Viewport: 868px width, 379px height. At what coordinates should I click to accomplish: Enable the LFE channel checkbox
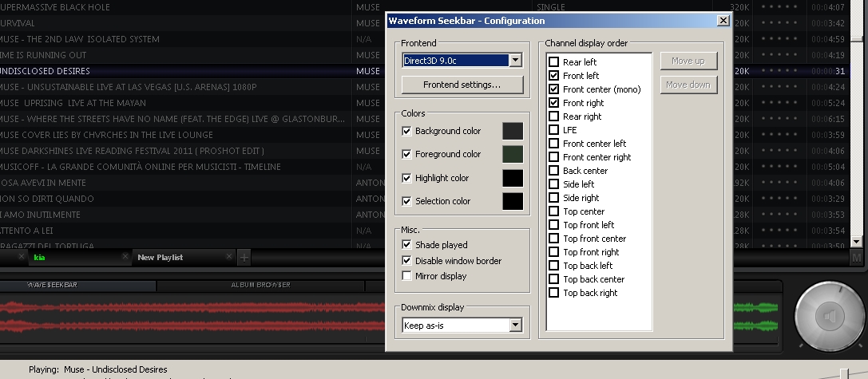(553, 129)
